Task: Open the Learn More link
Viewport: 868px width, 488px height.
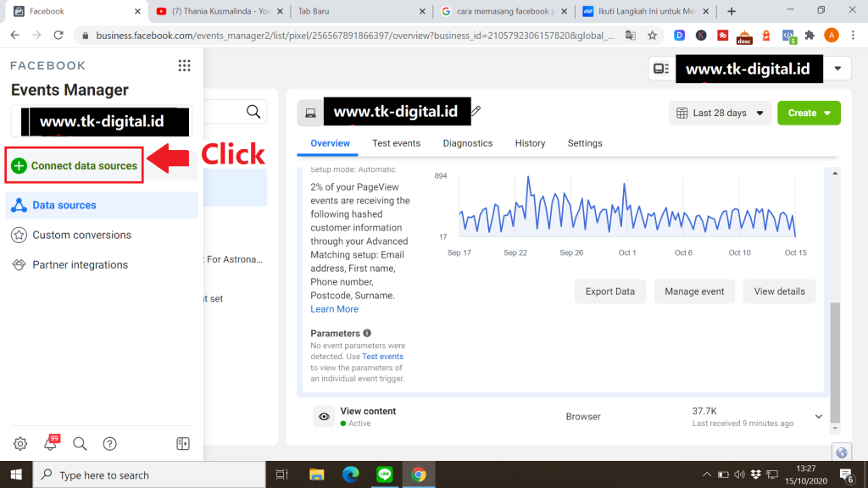Action: point(334,309)
